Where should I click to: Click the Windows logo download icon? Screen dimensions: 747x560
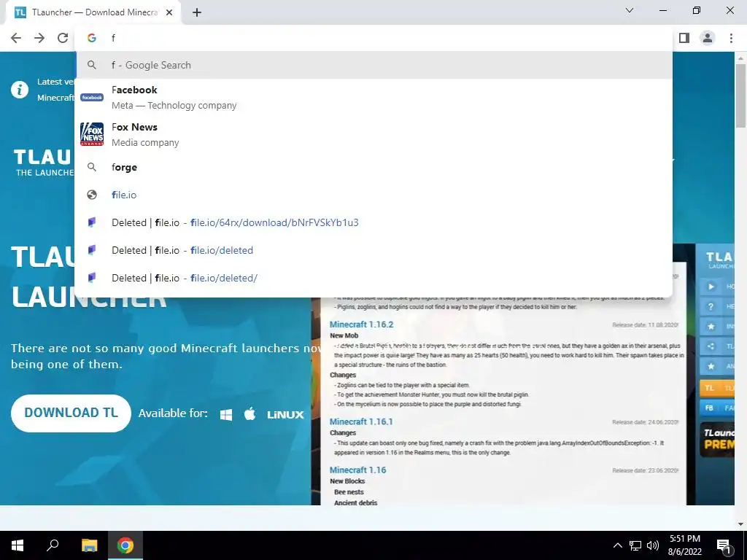(x=226, y=415)
